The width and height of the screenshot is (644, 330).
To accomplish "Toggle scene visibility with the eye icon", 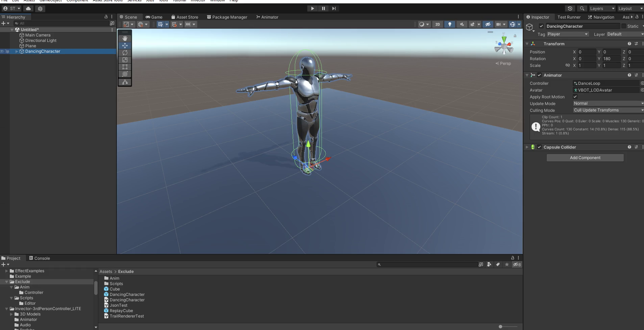I will (488, 24).
